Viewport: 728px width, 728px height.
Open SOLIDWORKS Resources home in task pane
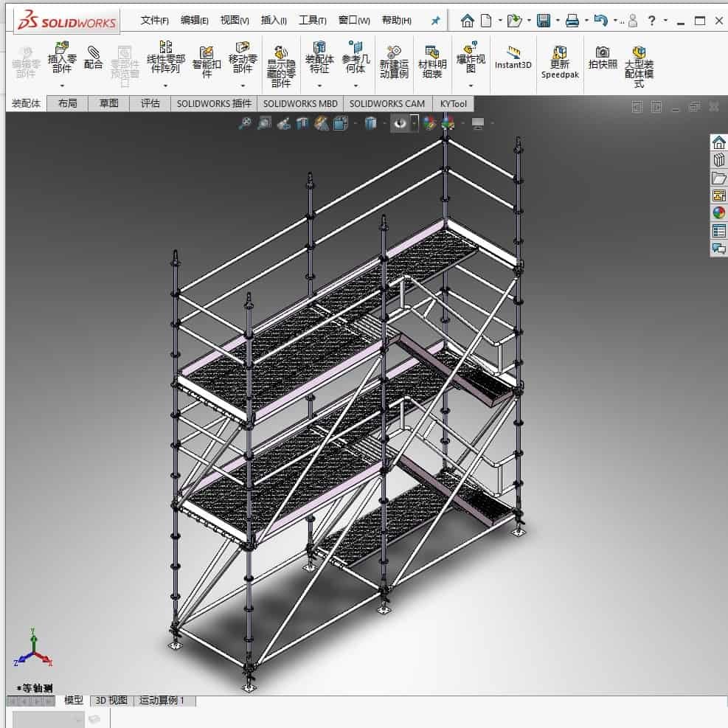click(718, 142)
